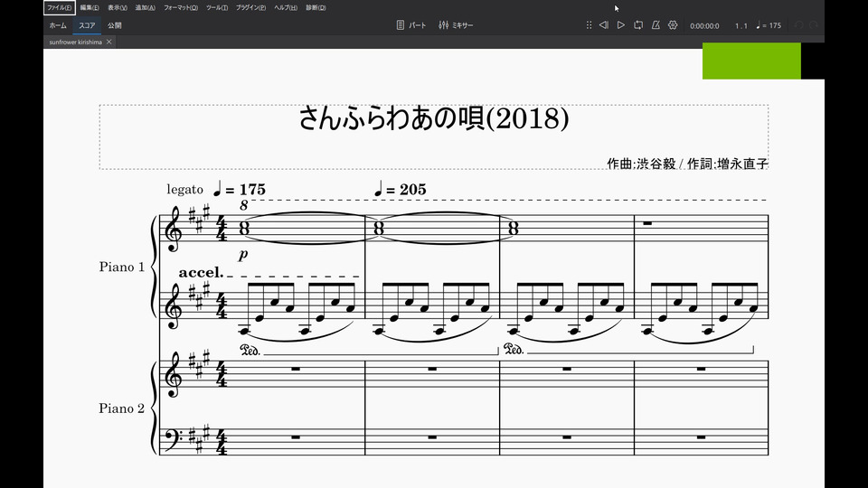Open the プラグイン(P) menu
This screenshot has width=868, height=488.
click(250, 8)
